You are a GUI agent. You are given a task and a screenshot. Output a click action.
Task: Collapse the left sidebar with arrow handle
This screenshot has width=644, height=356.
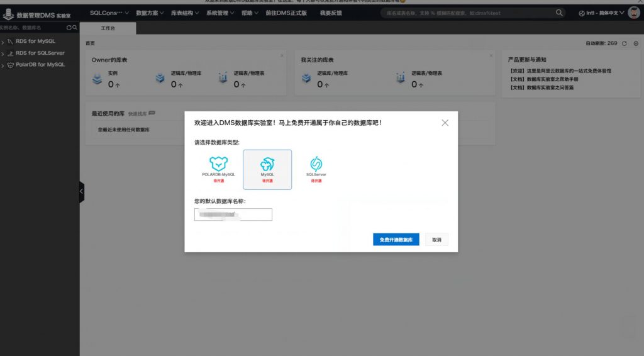81,191
